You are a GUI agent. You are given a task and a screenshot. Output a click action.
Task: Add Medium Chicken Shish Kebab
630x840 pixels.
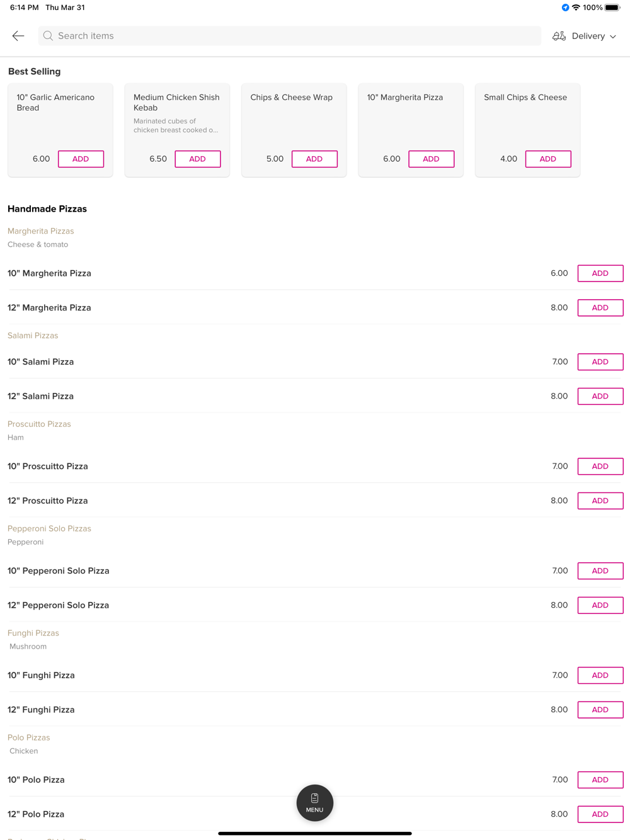[x=198, y=159]
